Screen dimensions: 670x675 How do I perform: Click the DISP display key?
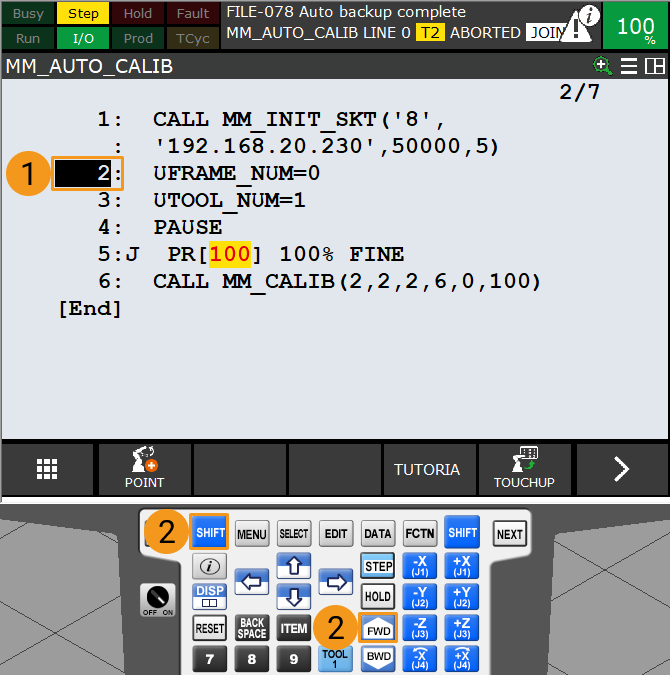pyautogui.click(x=209, y=597)
